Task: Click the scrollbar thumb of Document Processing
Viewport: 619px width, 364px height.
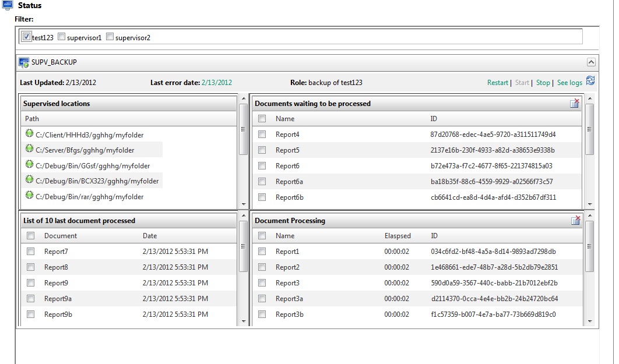Action: click(590, 246)
